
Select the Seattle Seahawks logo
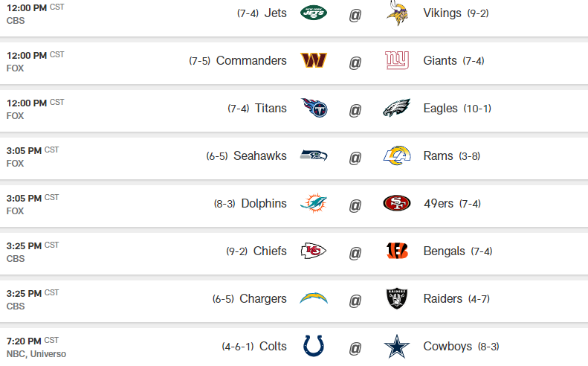(x=314, y=156)
